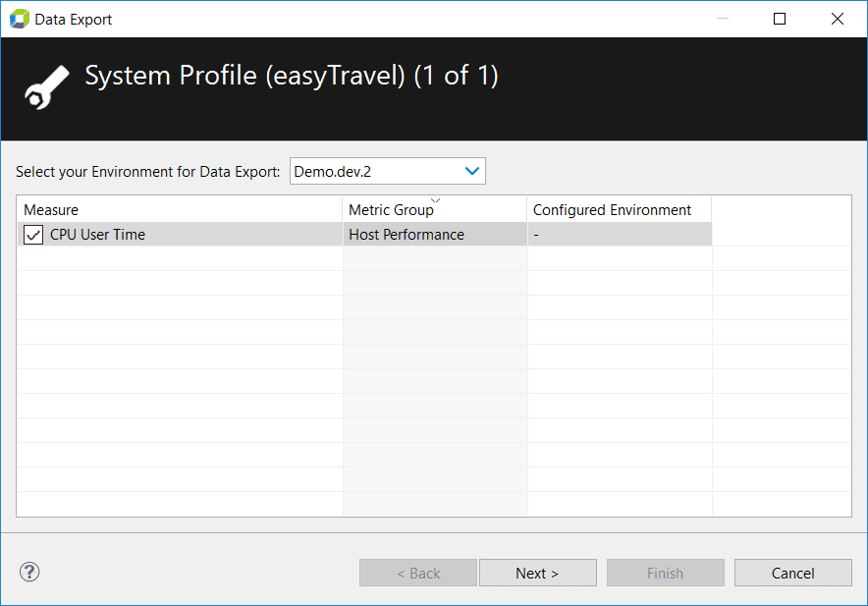
Task: Minimize the Data Export window
Action: click(722, 19)
